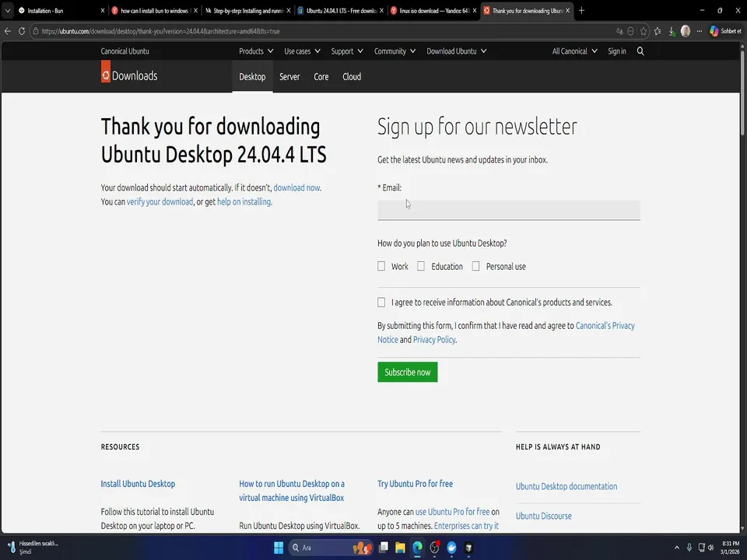Select the Server downloads tab
This screenshot has height=560, width=747.
point(289,77)
